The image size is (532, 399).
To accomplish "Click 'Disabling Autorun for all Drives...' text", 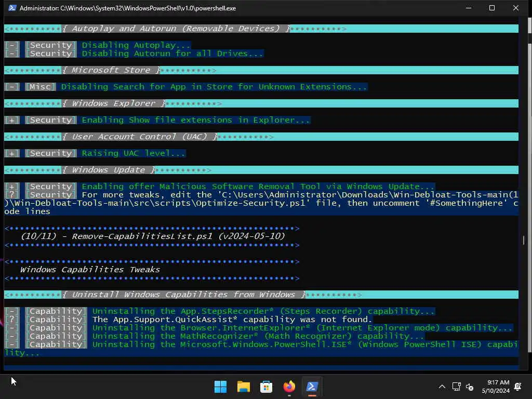I will 172,54.
